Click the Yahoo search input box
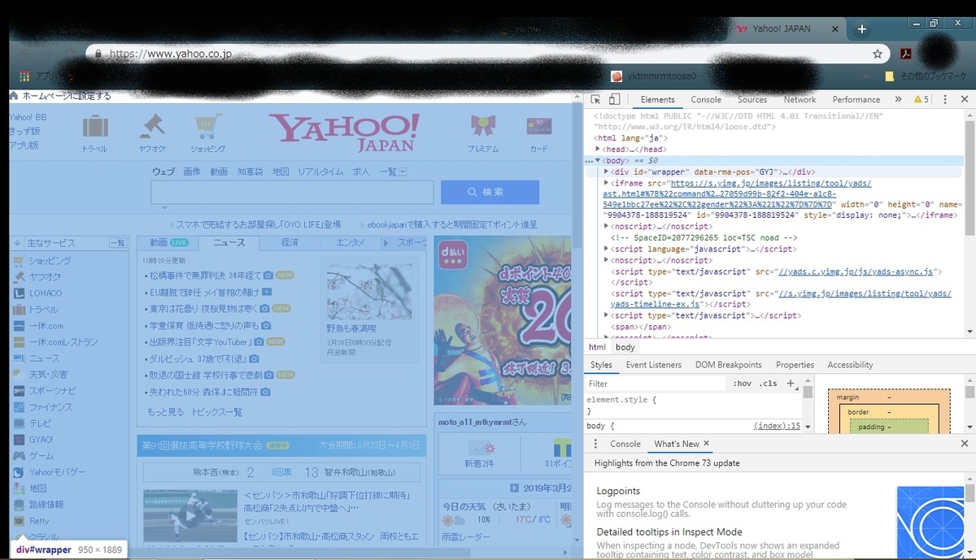This screenshot has height=560, width=976. [292, 192]
